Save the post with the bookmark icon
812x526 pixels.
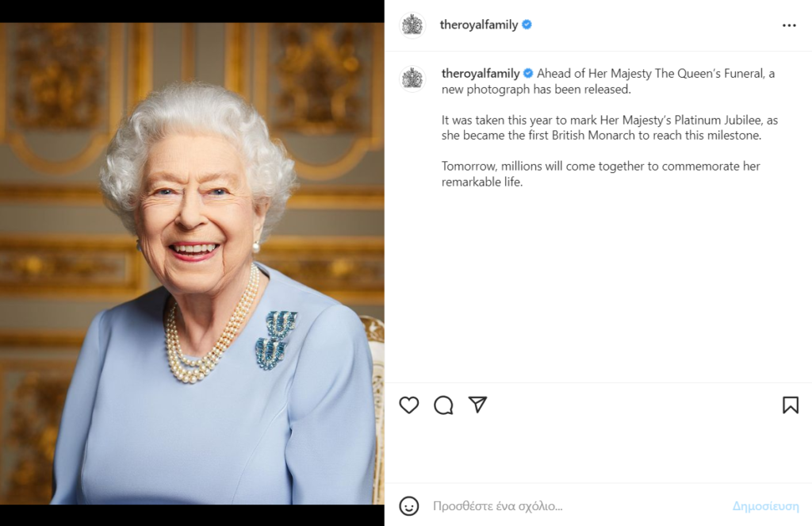point(790,405)
